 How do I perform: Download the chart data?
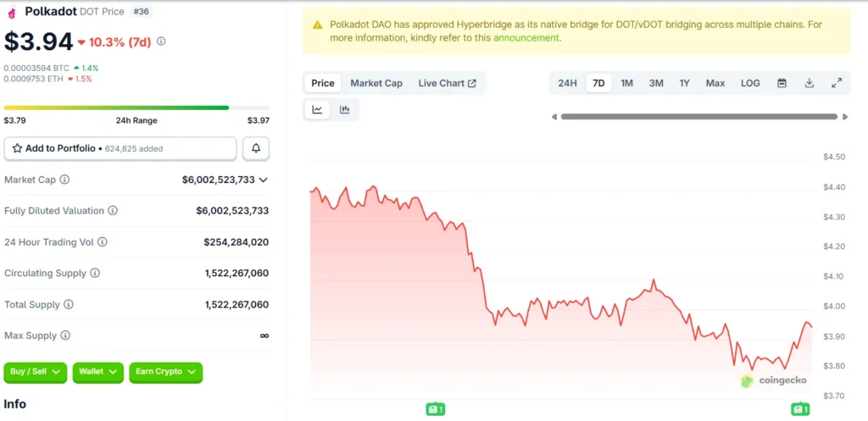coord(810,83)
